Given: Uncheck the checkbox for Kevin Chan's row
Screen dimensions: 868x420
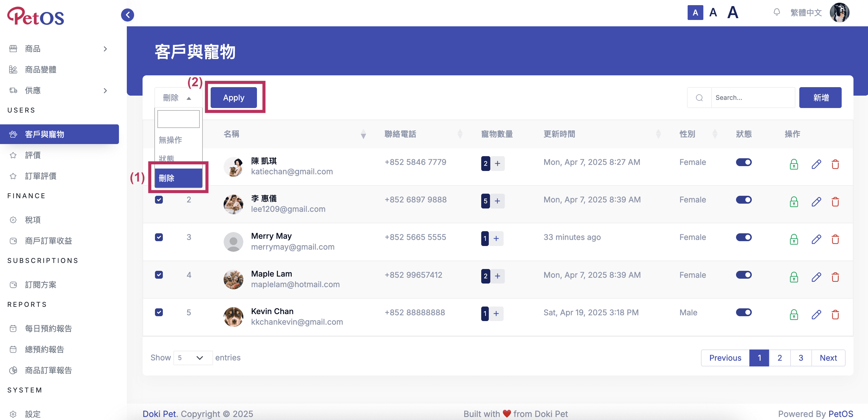Looking at the screenshot, I should [159, 312].
